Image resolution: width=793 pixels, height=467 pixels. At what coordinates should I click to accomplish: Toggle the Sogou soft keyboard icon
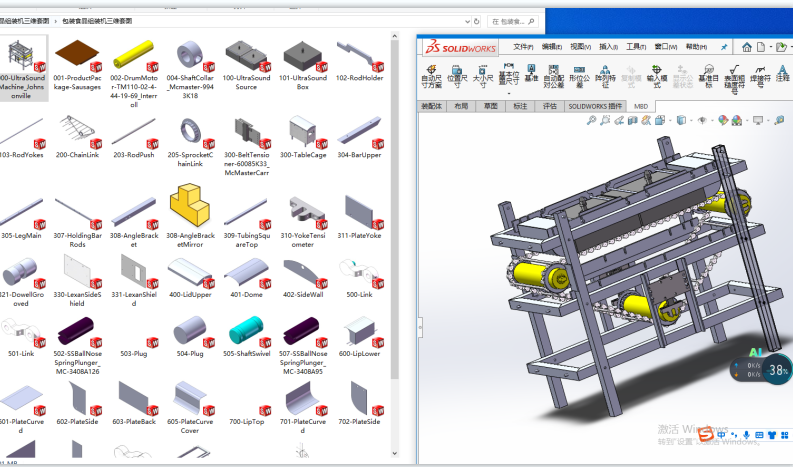pos(759,435)
